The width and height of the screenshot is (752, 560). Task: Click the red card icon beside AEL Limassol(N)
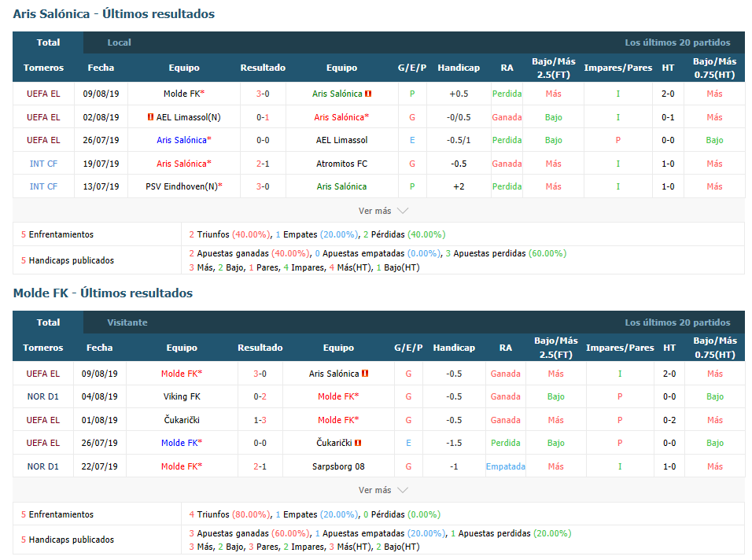[150, 117]
